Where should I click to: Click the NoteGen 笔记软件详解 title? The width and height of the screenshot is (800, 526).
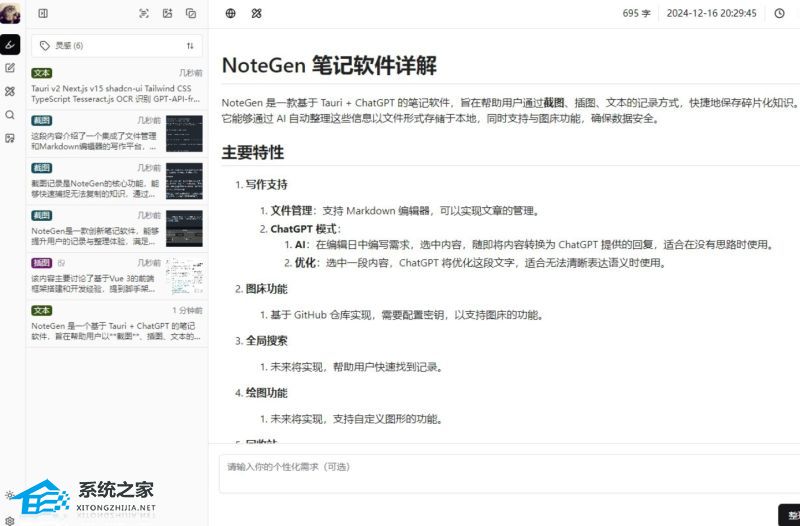[x=329, y=65]
